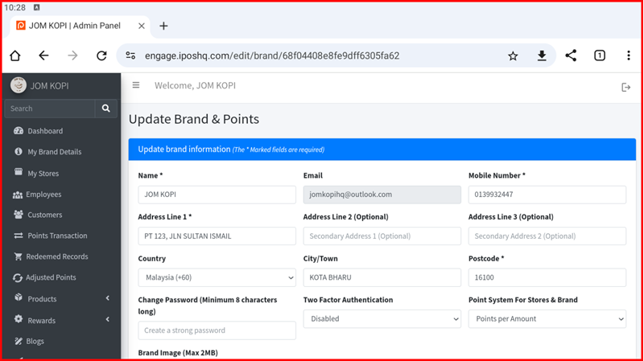The width and height of the screenshot is (644, 361).
Task: Click the logout icon at top right
Action: [625, 87]
